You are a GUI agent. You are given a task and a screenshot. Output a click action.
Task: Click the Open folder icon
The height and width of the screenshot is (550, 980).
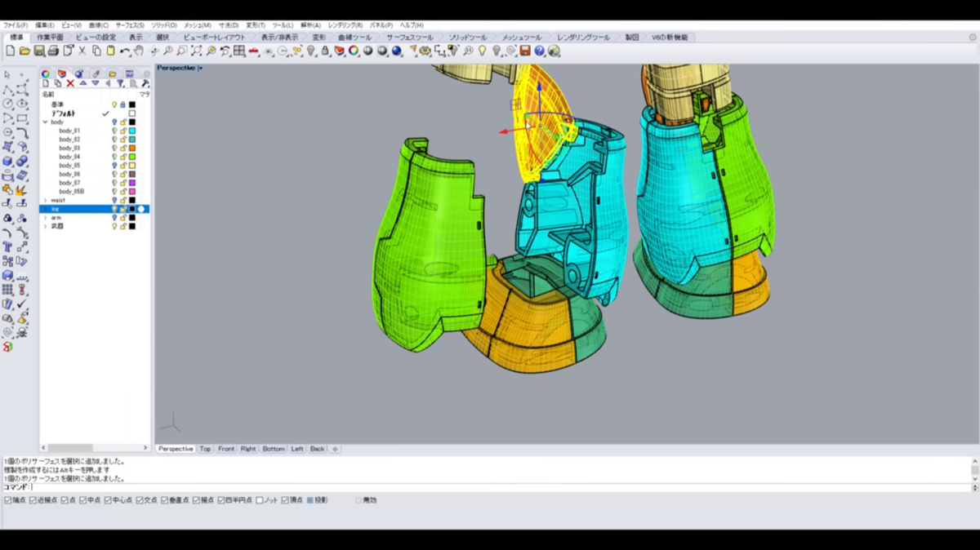coord(25,51)
